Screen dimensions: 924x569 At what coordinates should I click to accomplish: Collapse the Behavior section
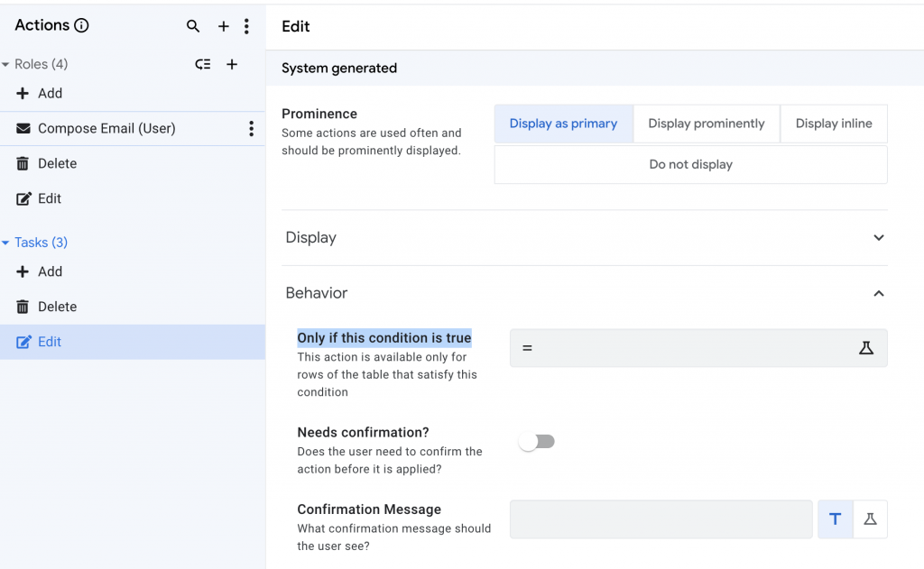879,293
